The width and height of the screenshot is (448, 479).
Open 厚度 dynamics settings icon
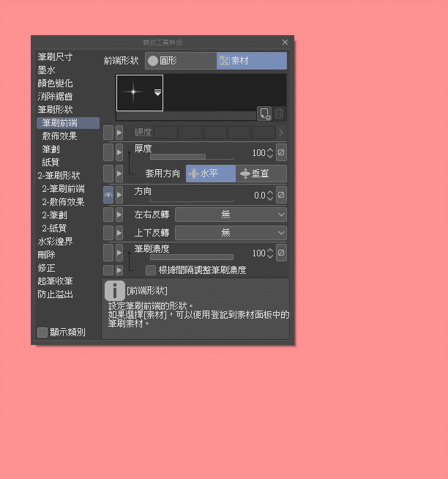pos(281,152)
